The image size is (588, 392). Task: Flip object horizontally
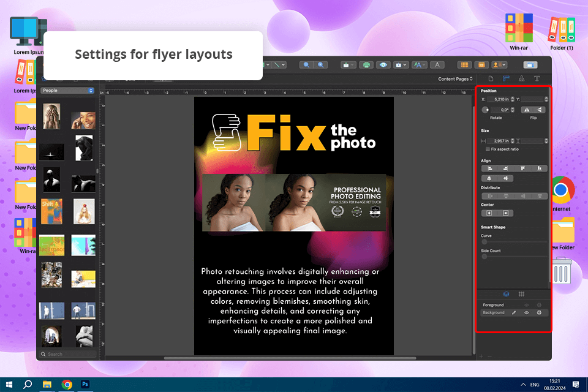coord(527,110)
